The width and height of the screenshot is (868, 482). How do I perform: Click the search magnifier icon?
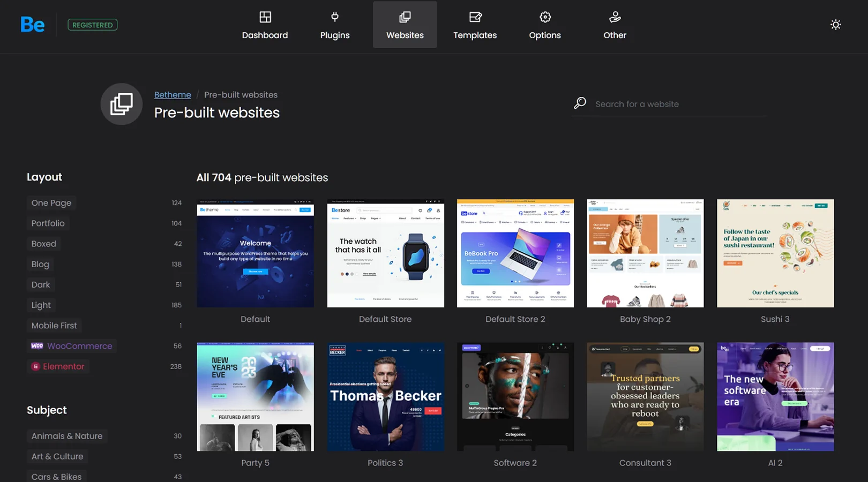(580, 103)
